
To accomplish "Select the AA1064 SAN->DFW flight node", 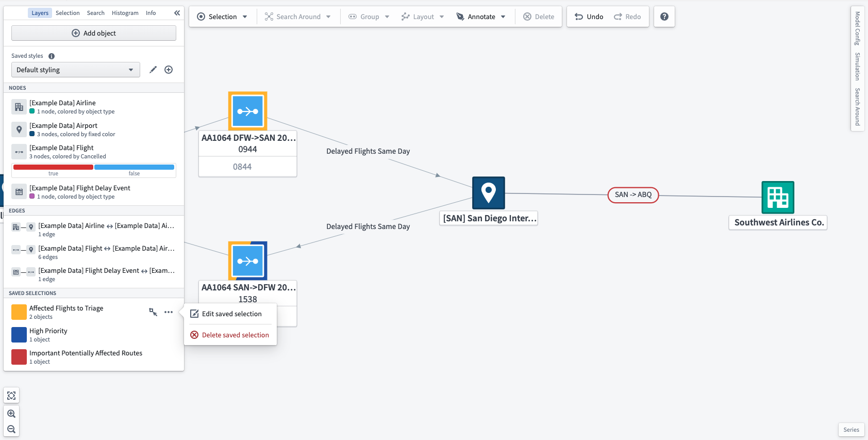I will (x=248, y=260).
